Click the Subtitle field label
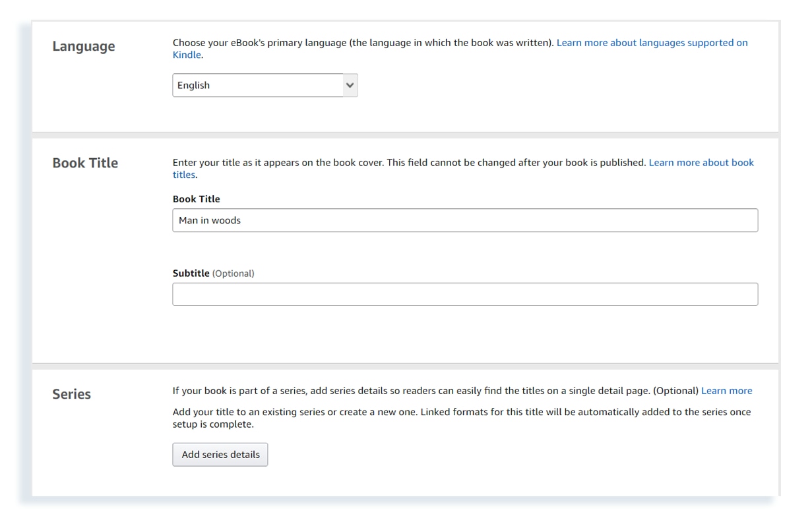Viewport: 812px width, 516px height. click(191, 273)
